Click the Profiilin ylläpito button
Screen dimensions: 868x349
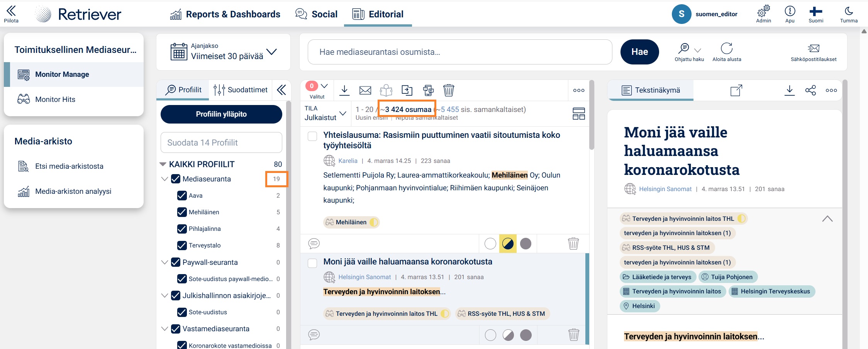tap(221, 114)
